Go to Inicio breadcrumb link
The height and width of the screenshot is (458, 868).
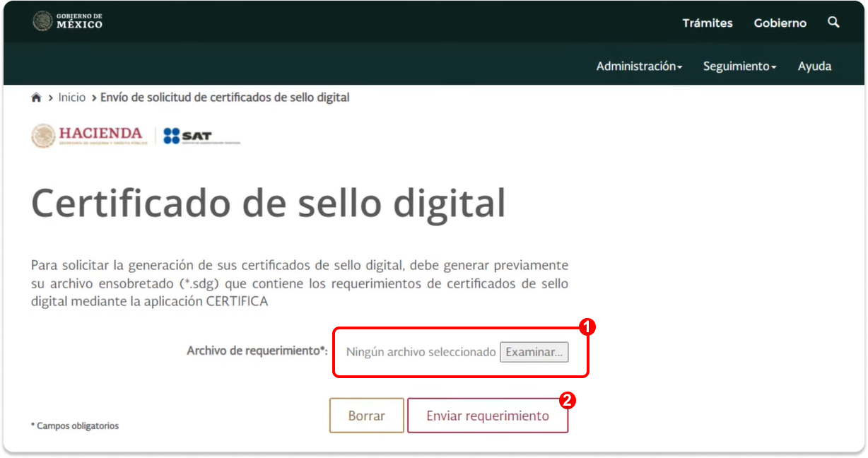coord(72,98)
